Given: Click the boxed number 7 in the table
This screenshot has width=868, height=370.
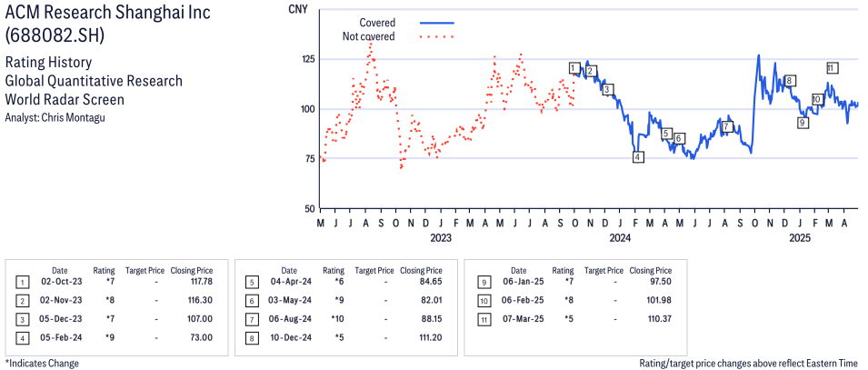Looking at the screenshot, I should [252, 319].
